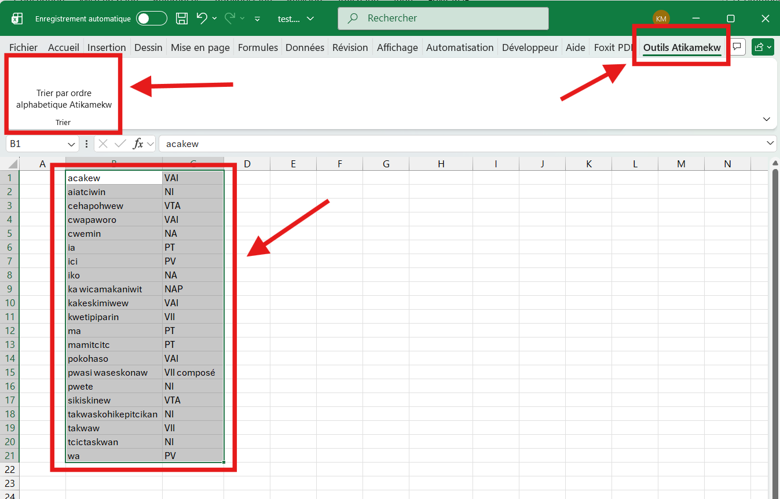Click the green Share button
Image resolution: width=780 pixels, height=499 pixels.
(763, 47)
